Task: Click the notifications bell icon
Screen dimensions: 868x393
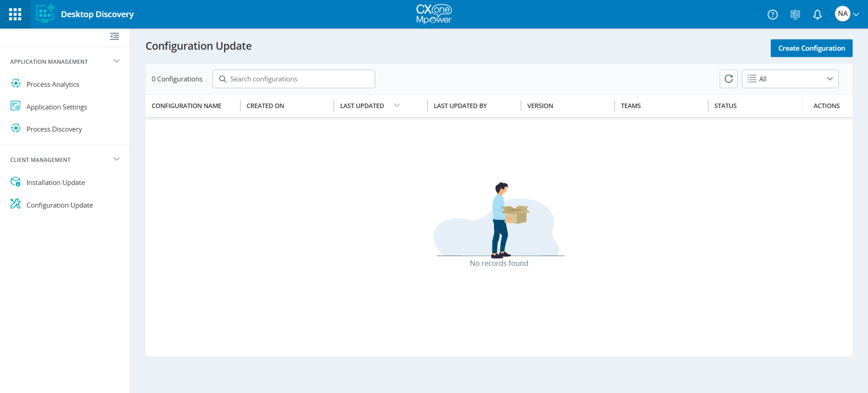Action: click(817, 14)
